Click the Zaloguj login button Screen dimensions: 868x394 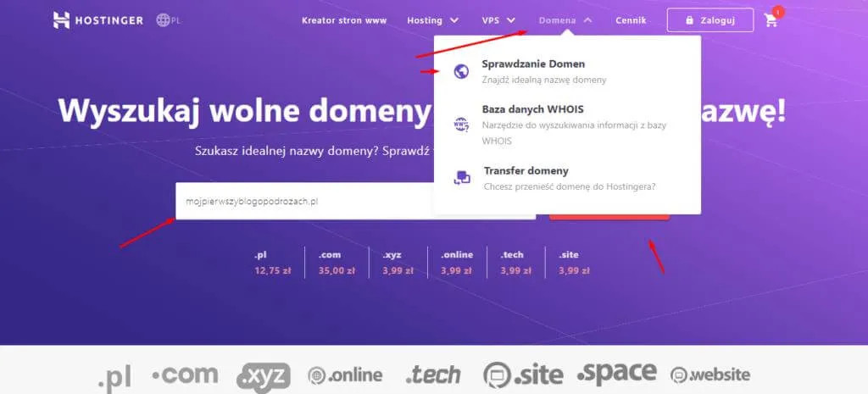709,20
